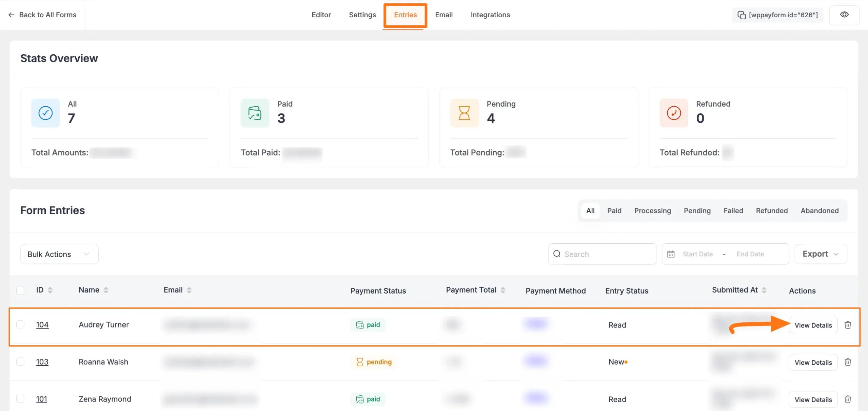Image resolution: width=868 pixels, height=411 pixels.
Task: Check the Audrey Turner row checkbox
Action: (20, 324)
